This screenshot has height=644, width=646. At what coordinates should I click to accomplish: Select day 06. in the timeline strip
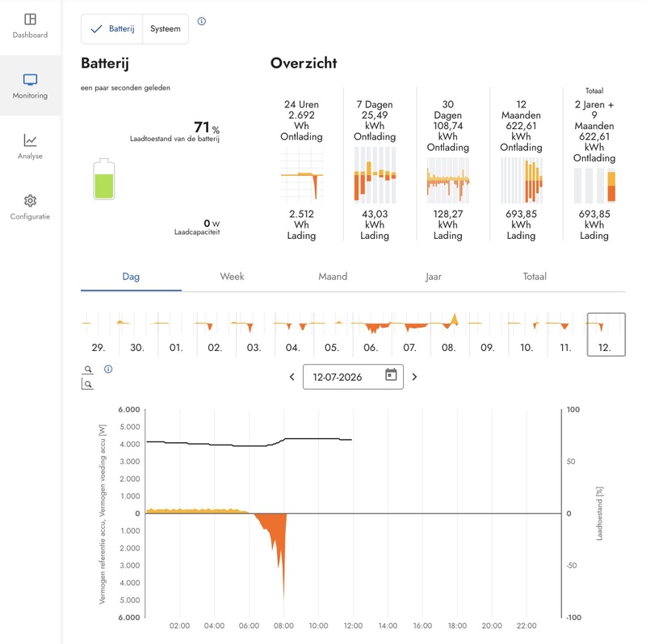pyautogui.click(x=371, y=334)
